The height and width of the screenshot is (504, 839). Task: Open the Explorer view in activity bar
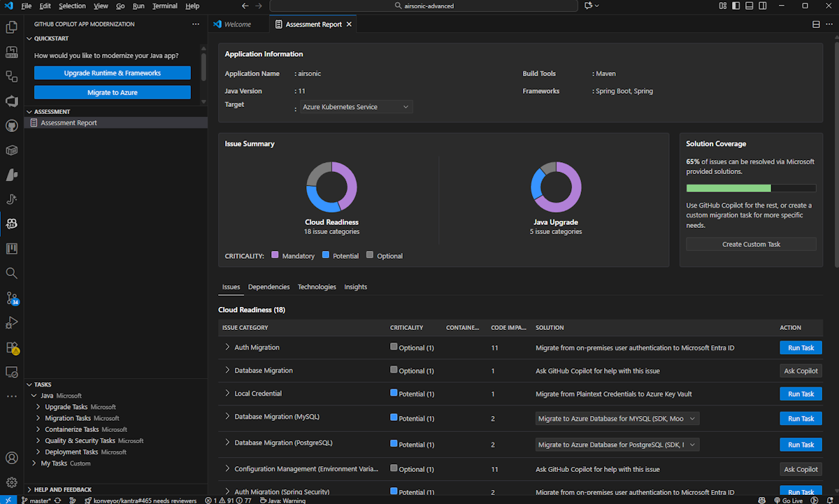click(12, 28)
